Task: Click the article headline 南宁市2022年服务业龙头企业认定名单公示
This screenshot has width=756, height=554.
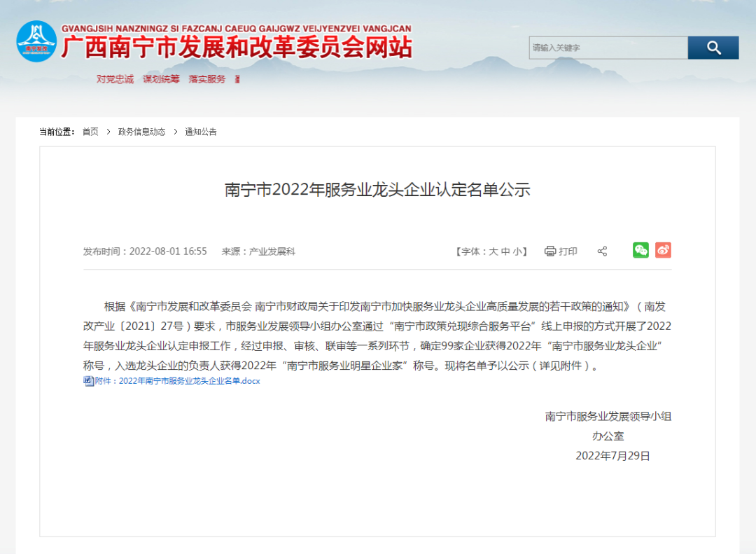Action: pos(377,190)
